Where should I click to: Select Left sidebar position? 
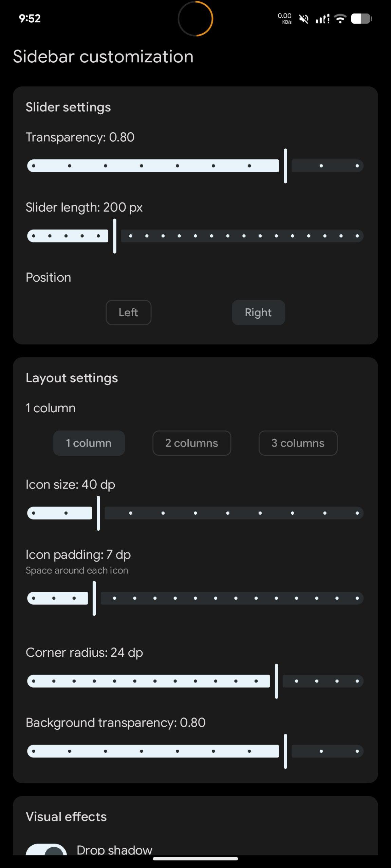128,312
